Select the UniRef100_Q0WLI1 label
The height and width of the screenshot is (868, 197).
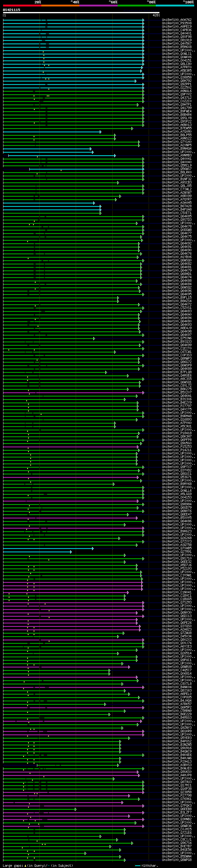coord(177,54)
